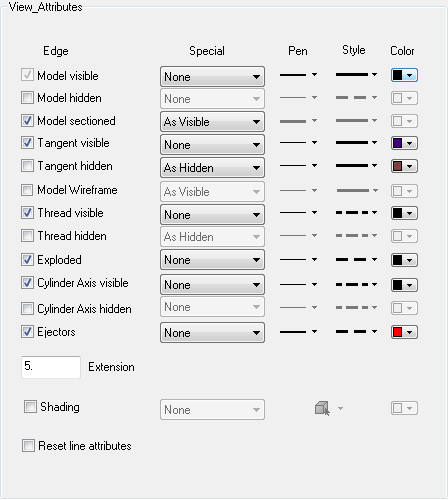448x500 pixels.
Task: Click the Extension value input field
Action: point(51,367)
